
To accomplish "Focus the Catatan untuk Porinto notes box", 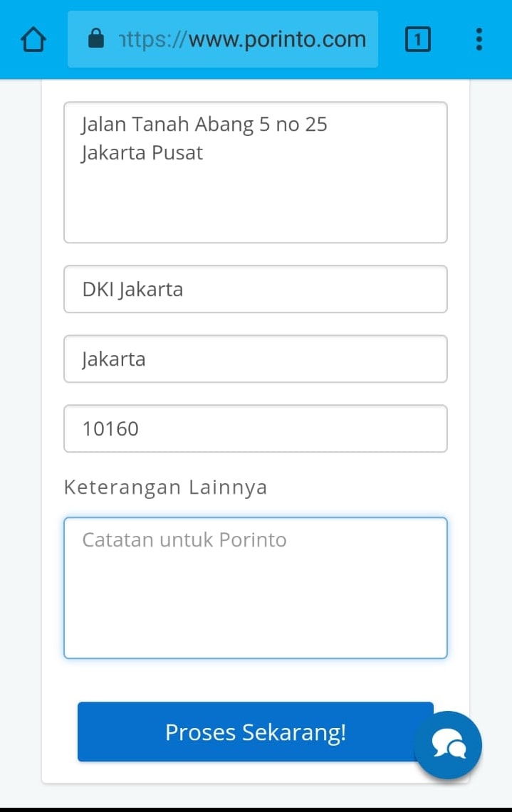I will click(x=256, y=588).
